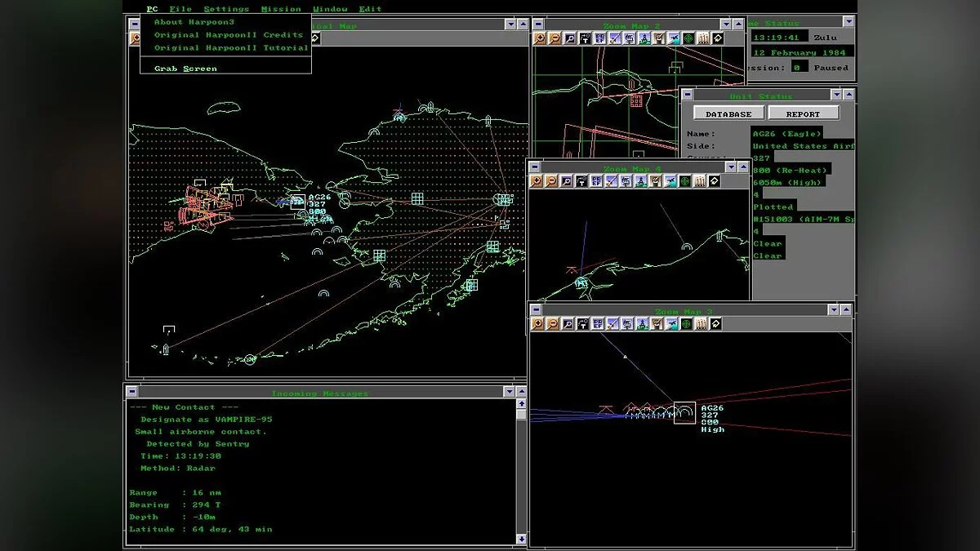980x551 pixels.
Task: Open the Window menu
Action: (330, 9)
